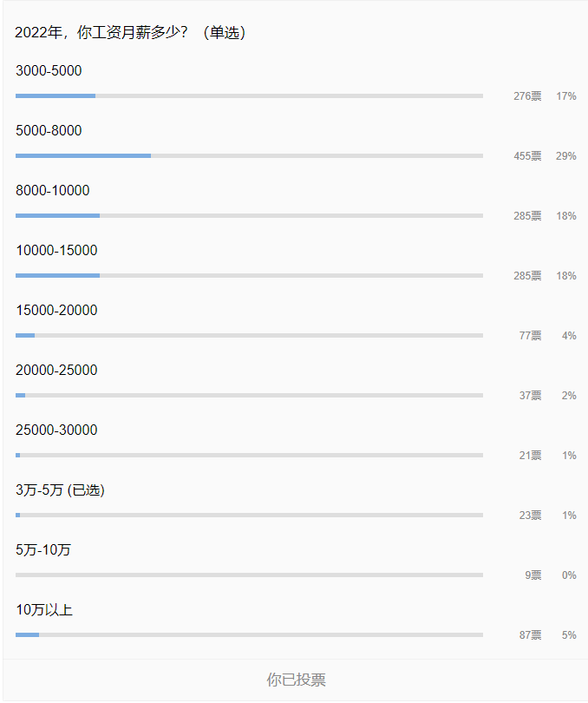
Task: Click the 87票 vote count
Action: click(x=530, y=635)
